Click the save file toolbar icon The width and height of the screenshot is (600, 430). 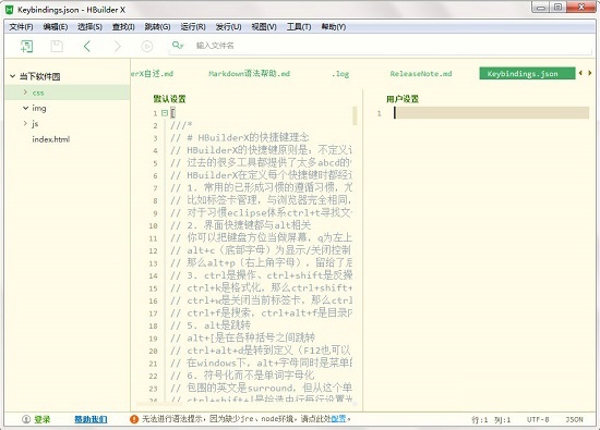(54, 46)
